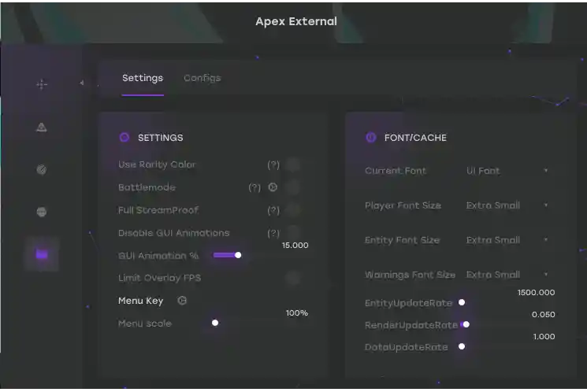Open the striped circle section in sidebar

click(x=42, y=169)
